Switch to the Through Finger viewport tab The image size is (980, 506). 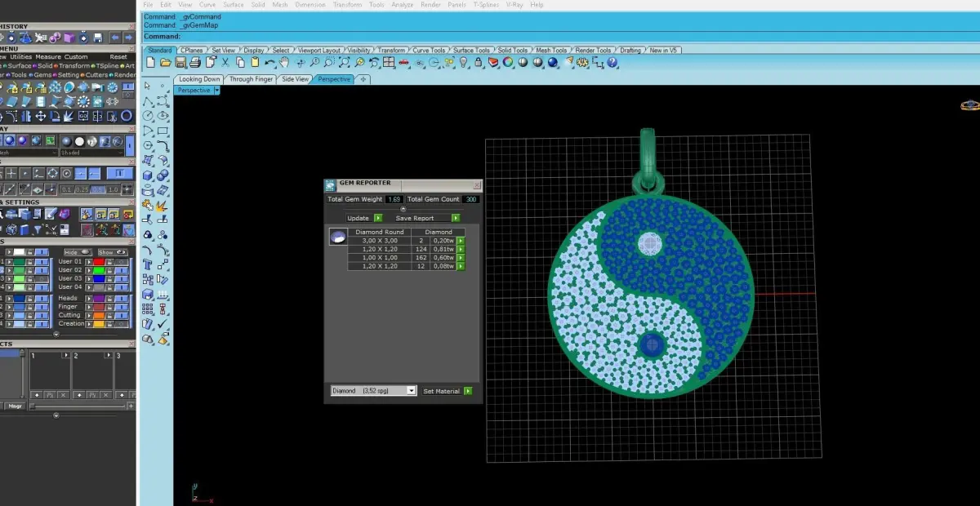tap(251, 79)
